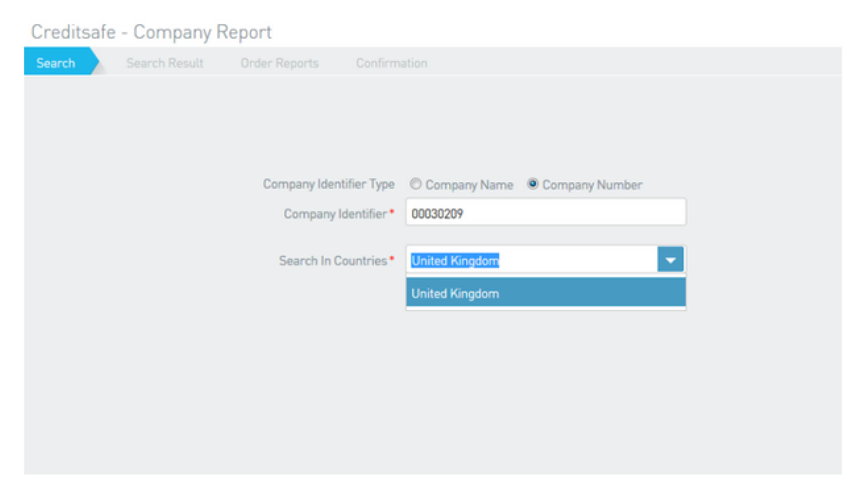Click the Company Identifier field label
This screenshot has height=491, width=868.
click(x=335, y=214)
